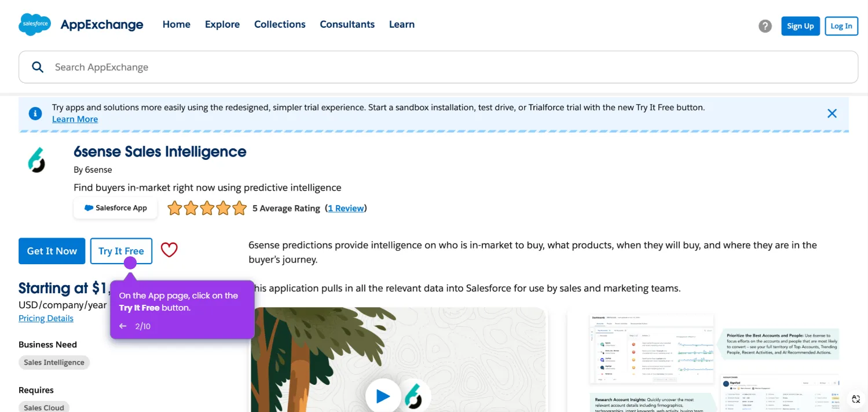Open the Learn More link
Screen dimensions: 868x412
(75, 119)
